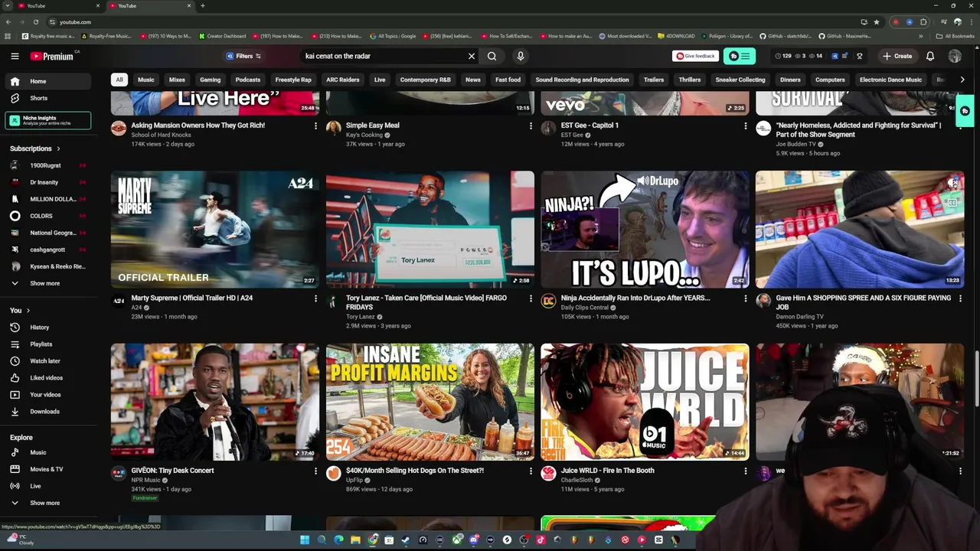Open the YouTube hamburger guide menu
This screenshot has width=980, height=551.
[x=15, y=56]
